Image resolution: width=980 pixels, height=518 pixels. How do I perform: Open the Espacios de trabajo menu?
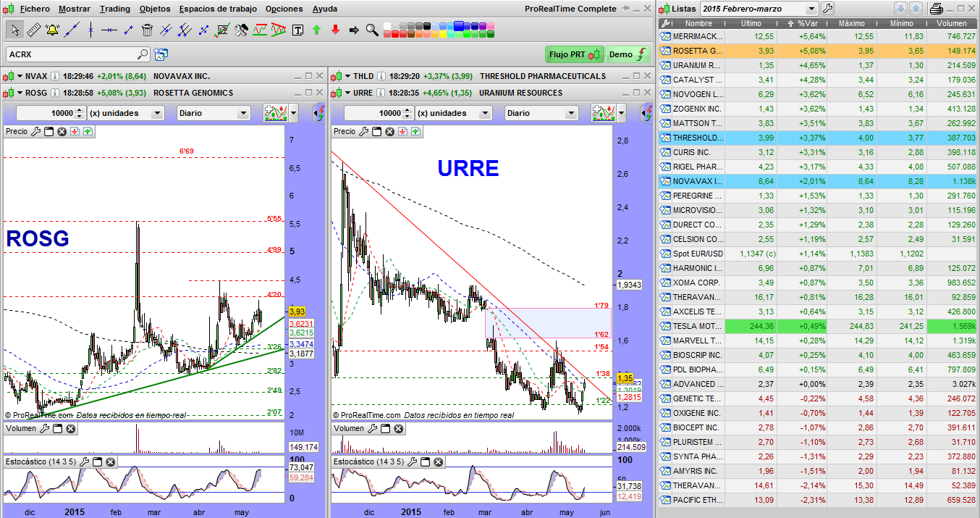point(218,9)
